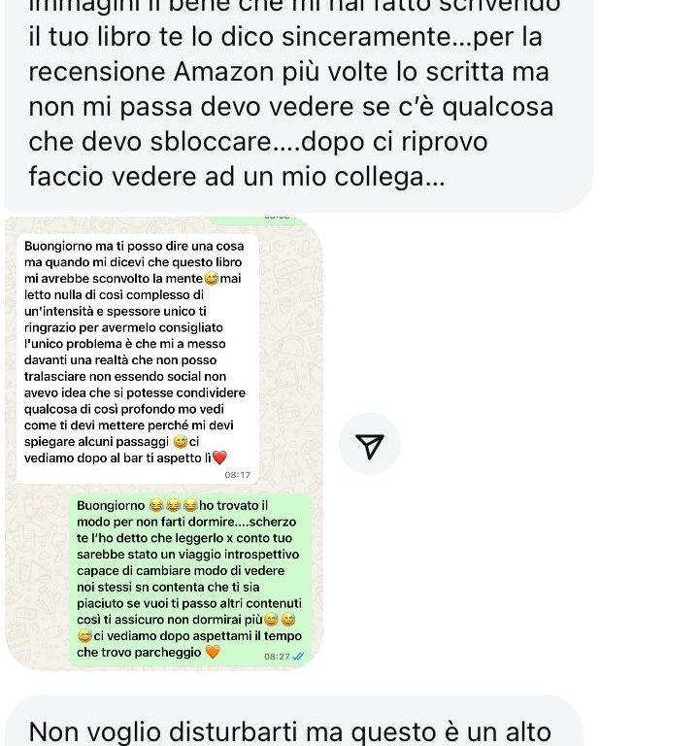Click the two emojis after non dormirai più
Screen dimensions: 700x746
(280, 620)
